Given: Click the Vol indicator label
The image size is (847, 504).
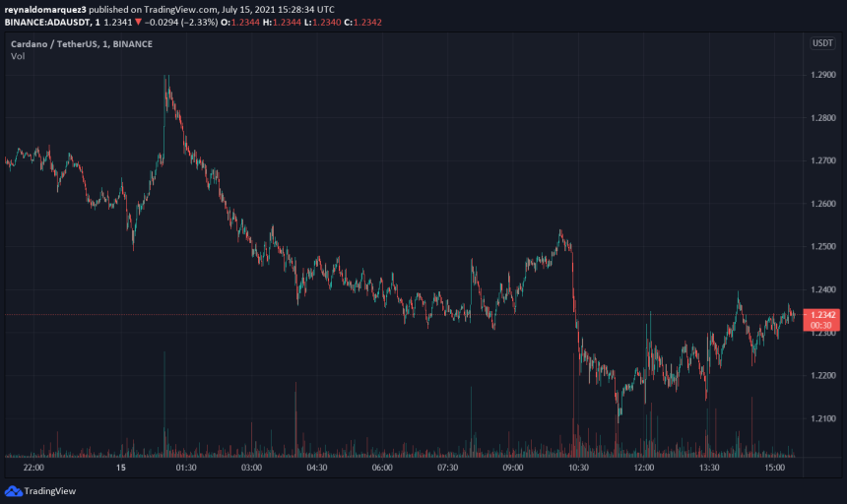Looking at the screenshot, I should (18, 56).
